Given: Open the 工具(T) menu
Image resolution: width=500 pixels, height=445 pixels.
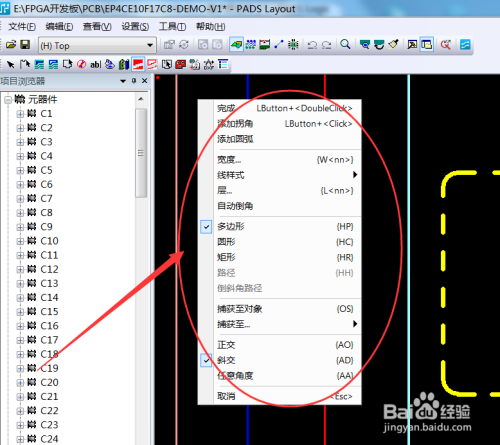Looking at the screenshot, I should point(172,26).
